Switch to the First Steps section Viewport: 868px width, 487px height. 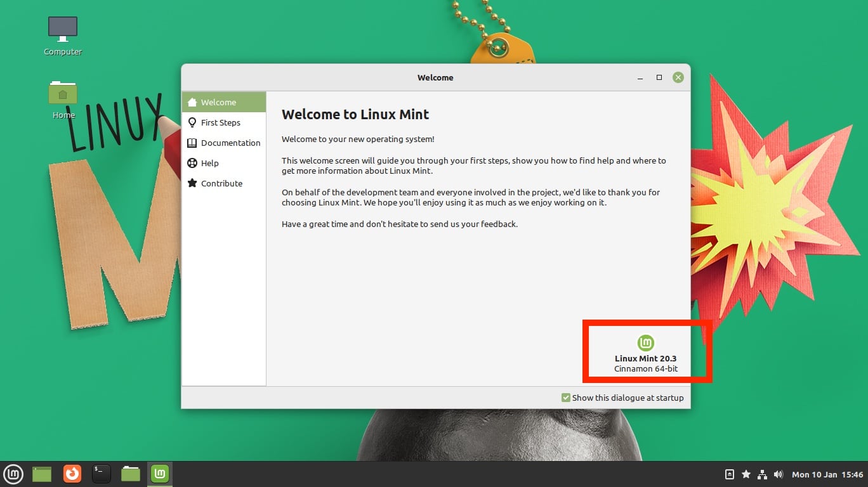tap(224, 122)
